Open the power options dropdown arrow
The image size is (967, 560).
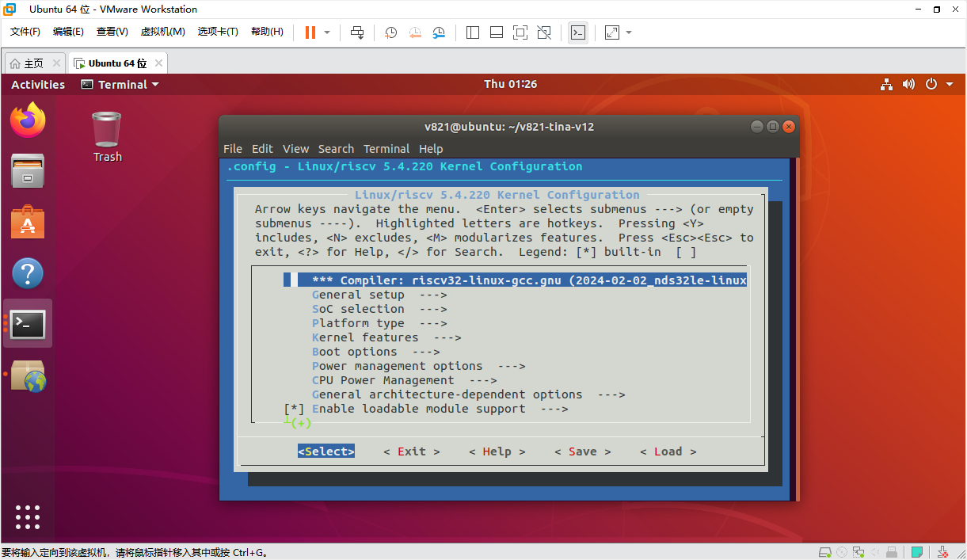click(x=327, y=32)
